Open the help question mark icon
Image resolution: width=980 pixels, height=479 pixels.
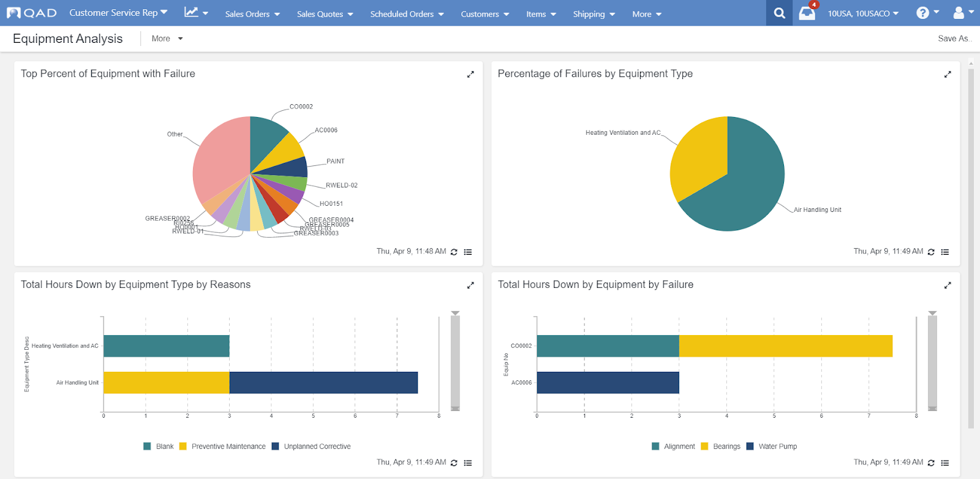923,13
